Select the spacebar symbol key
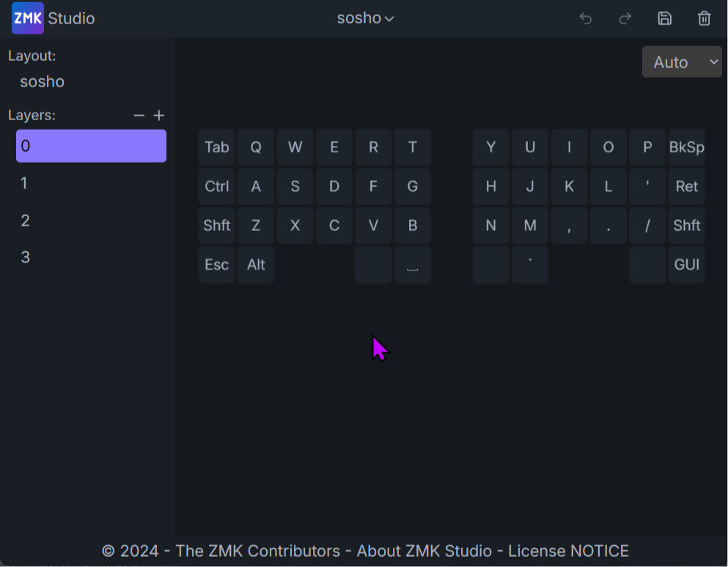This screenshot has height=567, width=728. pyautogui.click(x=412, y=265)
